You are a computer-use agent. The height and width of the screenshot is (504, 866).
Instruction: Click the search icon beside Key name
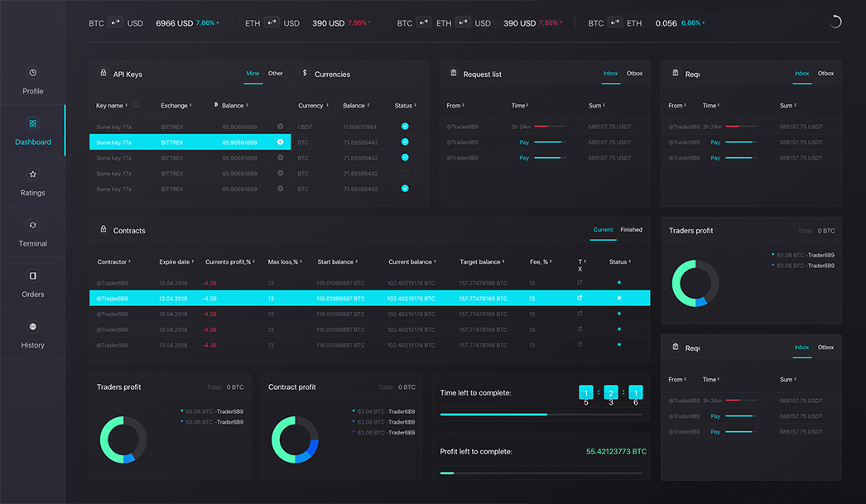point(137,106)
